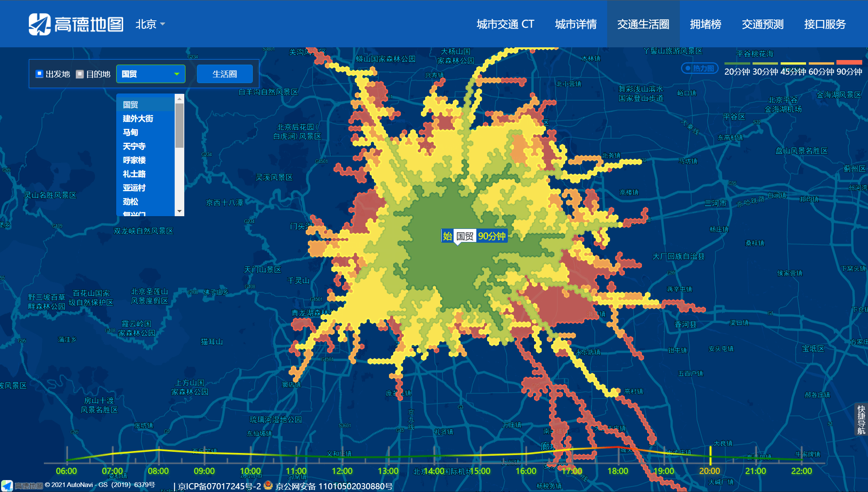Click the 生活圈 button
Viewport: 868px width, 492px height.
pos(225,74)
